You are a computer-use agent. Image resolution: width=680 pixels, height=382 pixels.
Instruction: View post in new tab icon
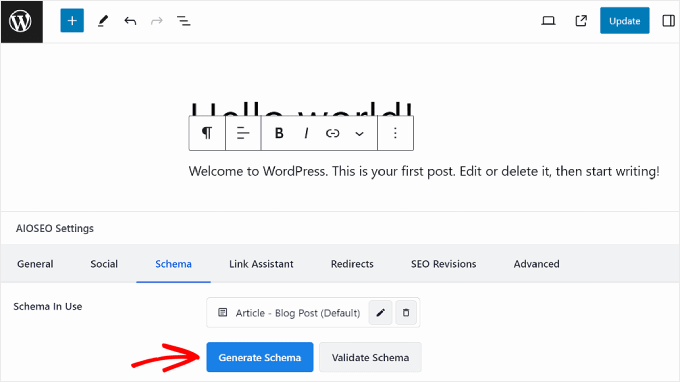click(581, 21)
